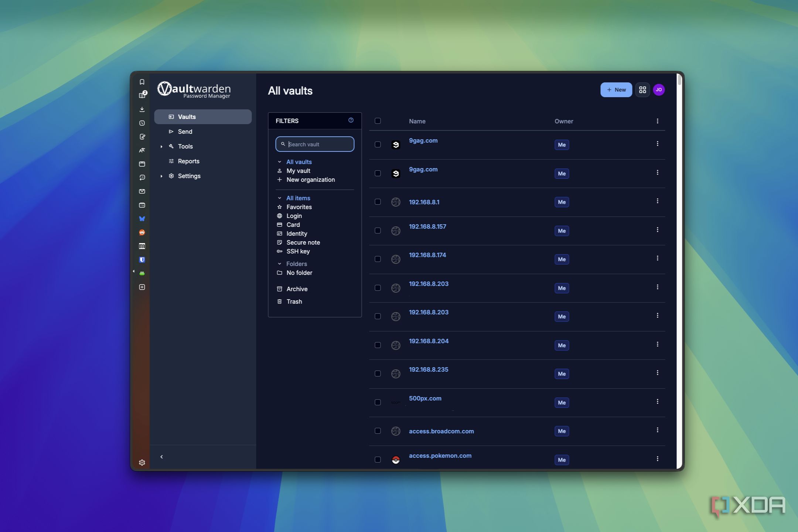798x532 pixels.
Task: Check the box for 192.168.8.174
Action: [x=378, y=259]
